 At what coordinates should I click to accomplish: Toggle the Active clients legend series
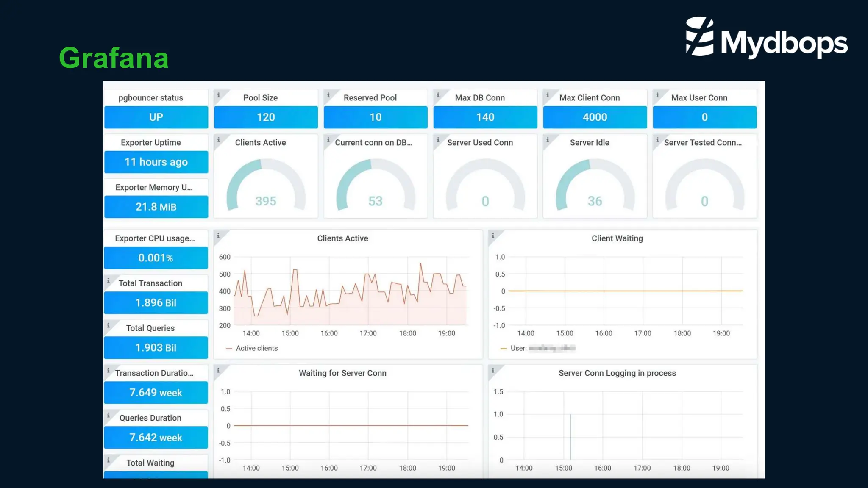(x=257, y=348)
